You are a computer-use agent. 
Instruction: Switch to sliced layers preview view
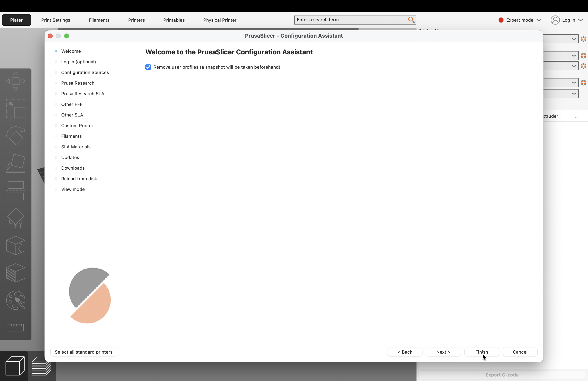[41, 366]
